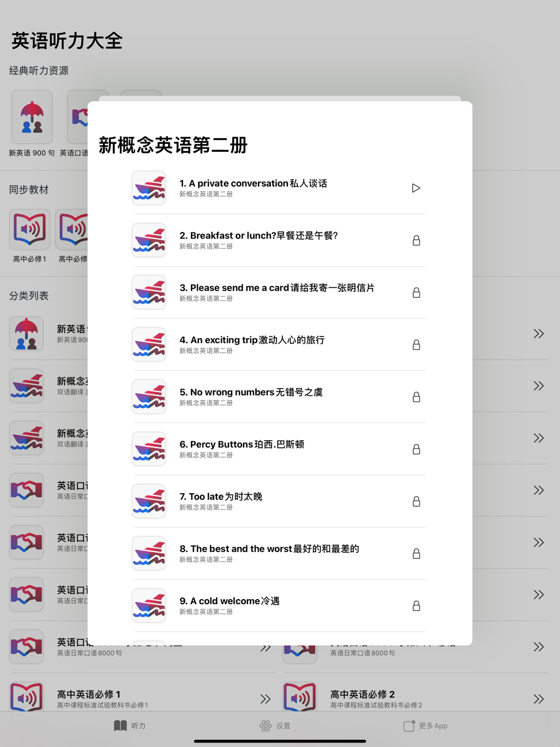Screen dimensions: 560x747
Task: Play lesson 1 A private conversation
Action: click(416, 188)
